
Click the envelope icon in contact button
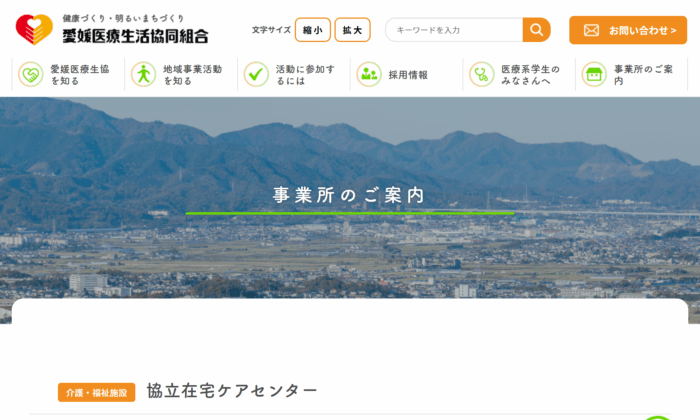tap(591, 30)
